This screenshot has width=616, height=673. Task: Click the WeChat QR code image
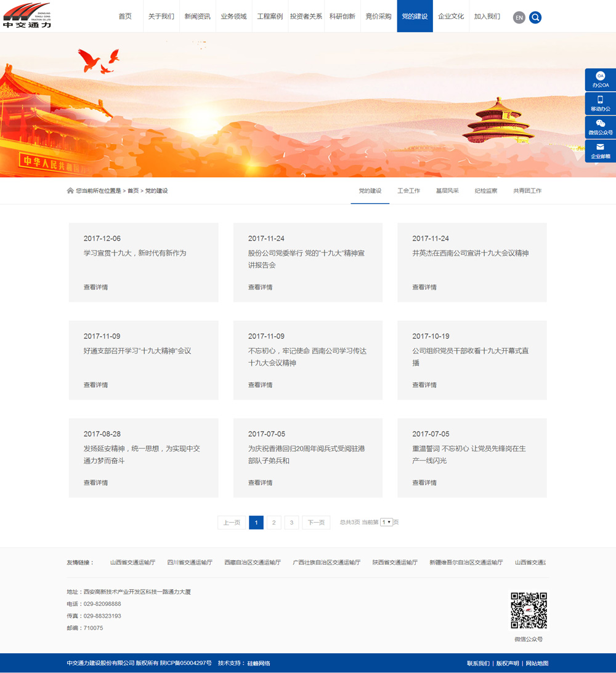[x=529, y=611]
